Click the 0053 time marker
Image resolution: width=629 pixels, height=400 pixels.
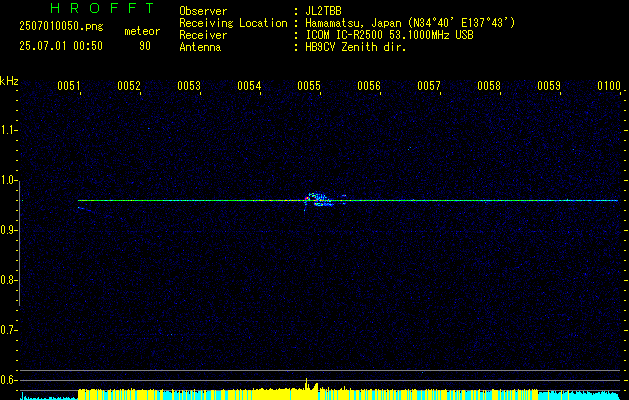[189, 86]
